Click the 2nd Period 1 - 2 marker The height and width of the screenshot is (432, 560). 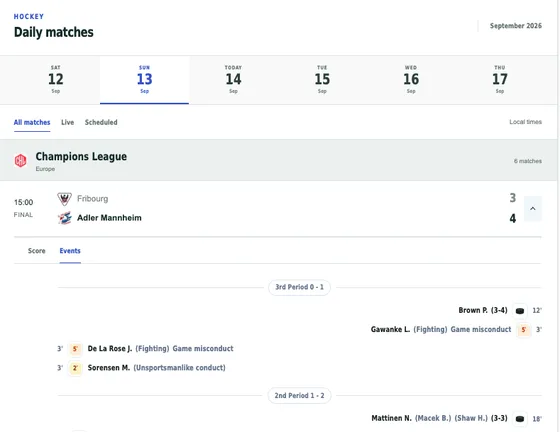pyautogui.click(x=299, y=396)
